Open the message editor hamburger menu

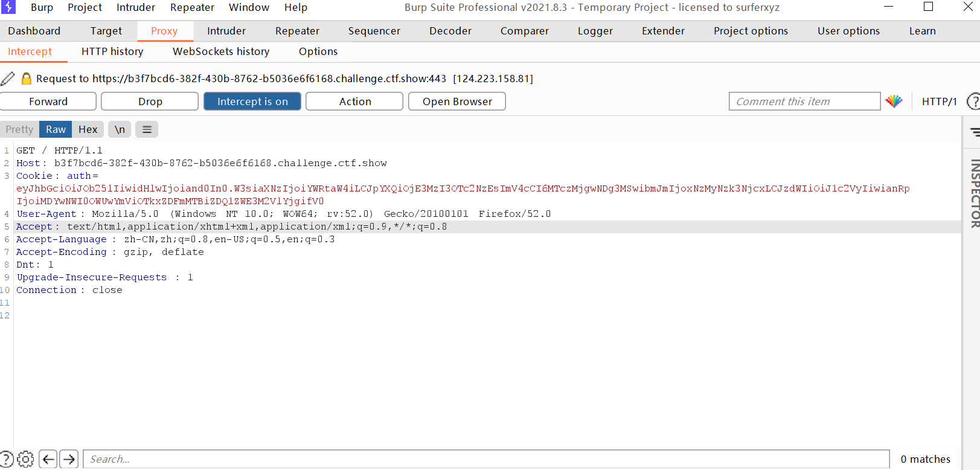(147, 129)
